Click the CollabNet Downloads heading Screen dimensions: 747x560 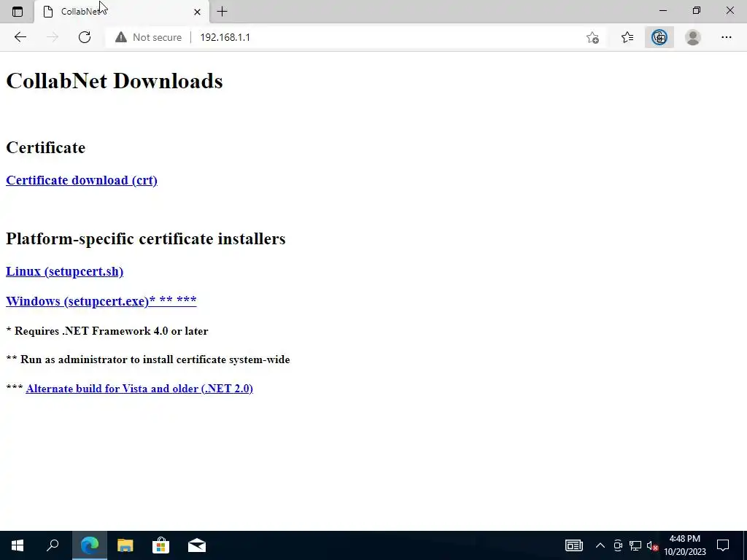[115, 80]
